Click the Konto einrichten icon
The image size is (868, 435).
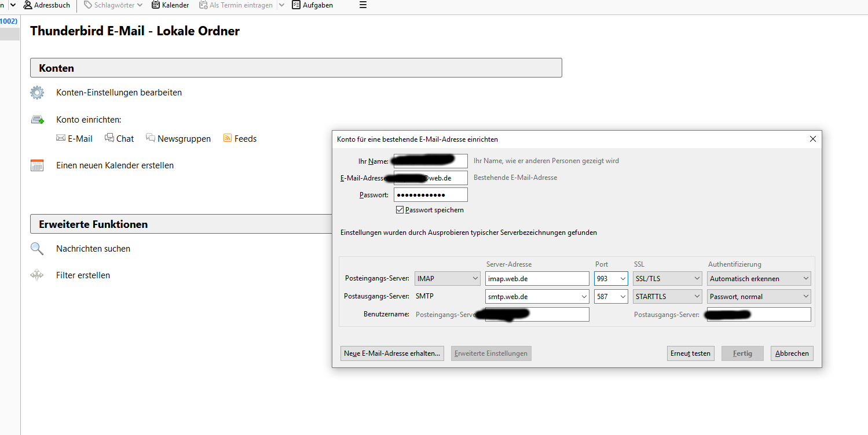(37, 120)
